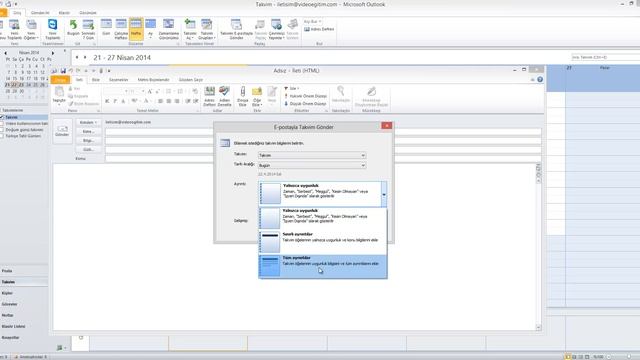640x360 pixels.
Task: Click the Yüksek Önem Düzeyi flag
Action: click(305, 96)
